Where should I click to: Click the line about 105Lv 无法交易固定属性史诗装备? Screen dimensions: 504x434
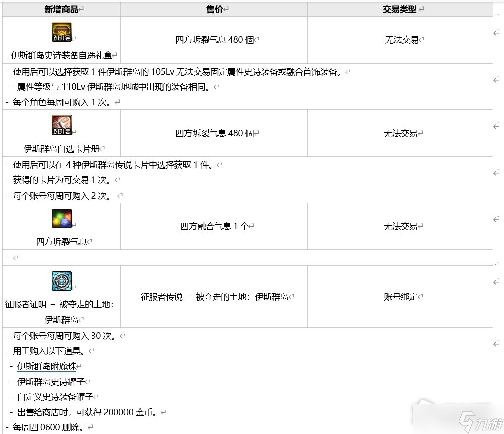coord(177,72)
